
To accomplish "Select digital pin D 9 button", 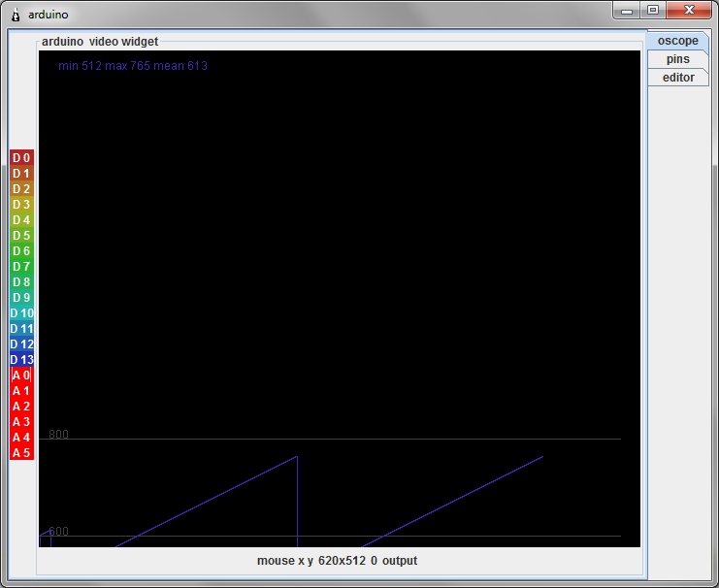I will click(21, 298).
